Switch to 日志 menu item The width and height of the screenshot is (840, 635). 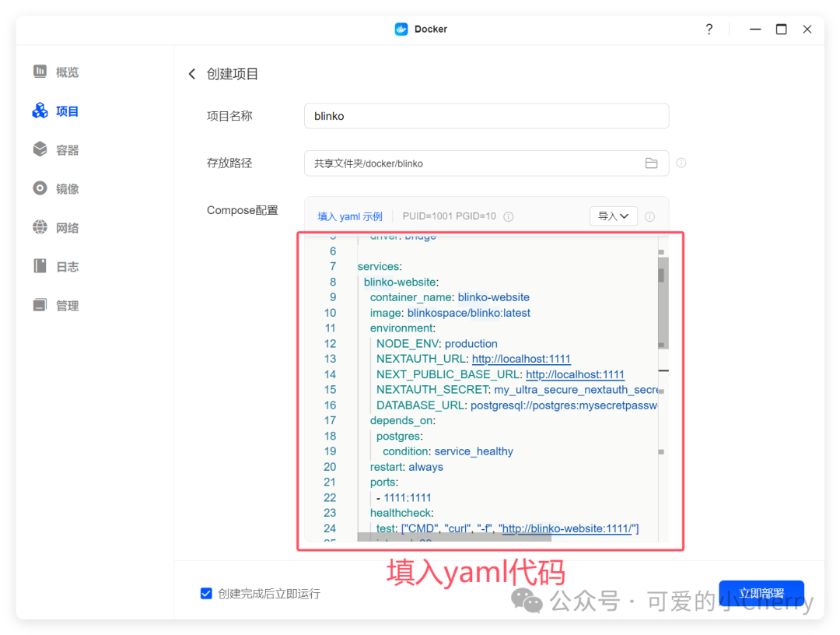(68, 266)
